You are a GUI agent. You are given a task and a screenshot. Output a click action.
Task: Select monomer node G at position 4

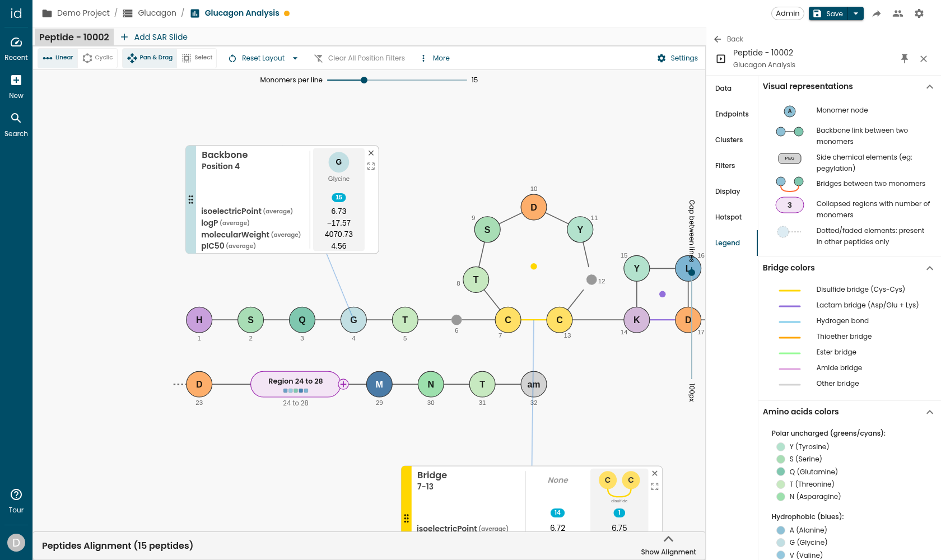pyautogui.click(x=353, y=320)
